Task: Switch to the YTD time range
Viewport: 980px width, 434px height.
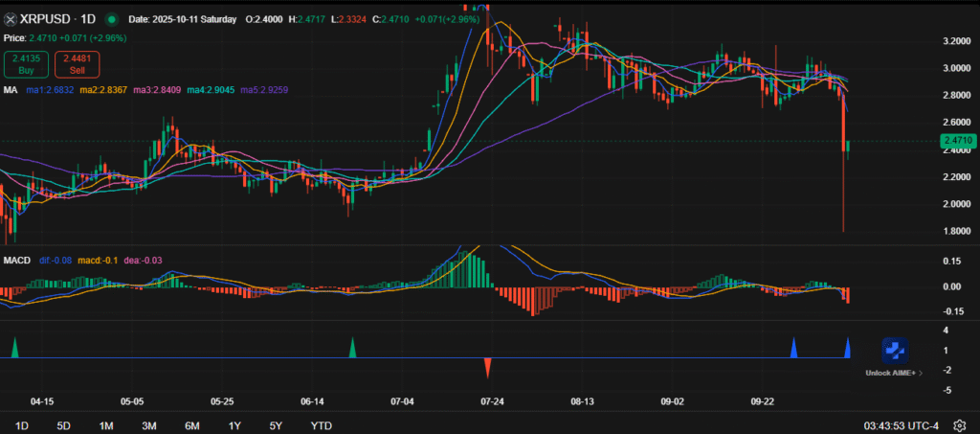Action: click(321, 425)
